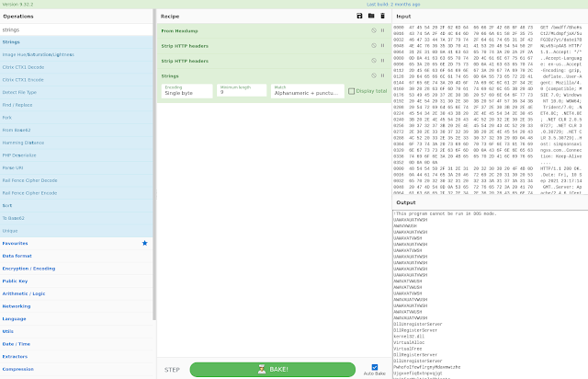The image size is (588, 379).
Task: Click the Operations panel scrollbar
Action: [x=154, y=165]
